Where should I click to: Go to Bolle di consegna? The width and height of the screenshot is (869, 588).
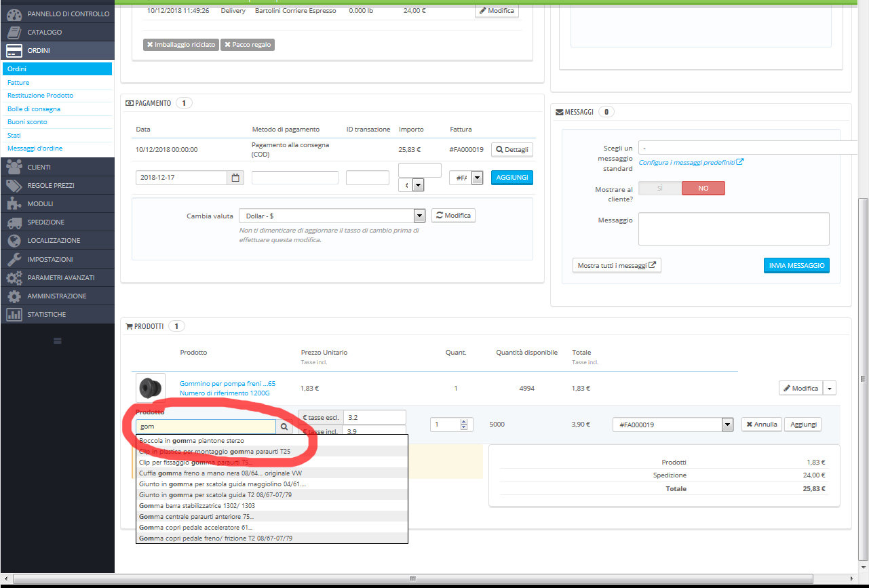click(x=57, y=109)
